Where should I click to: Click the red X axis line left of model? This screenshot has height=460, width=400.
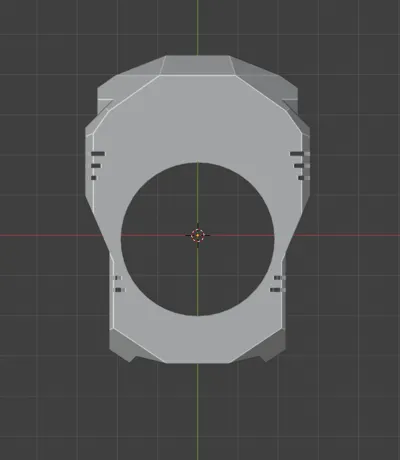coord(50,235)
